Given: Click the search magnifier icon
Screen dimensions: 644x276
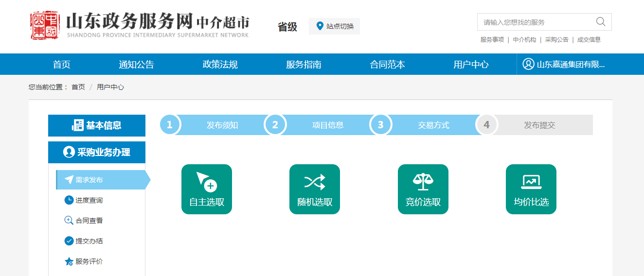Looking at the screenshot, I should tap(600, 22).
